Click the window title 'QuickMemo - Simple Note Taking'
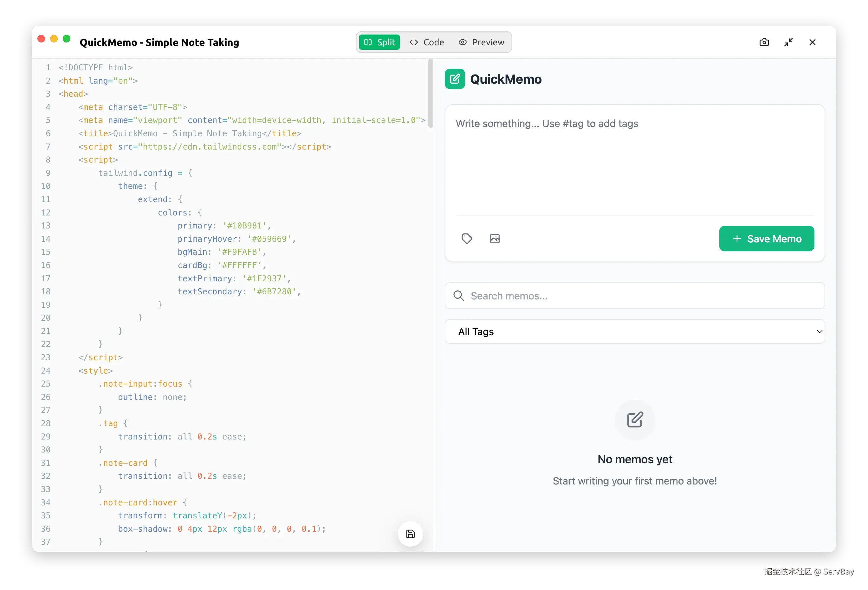 click(x=159, y=42)
